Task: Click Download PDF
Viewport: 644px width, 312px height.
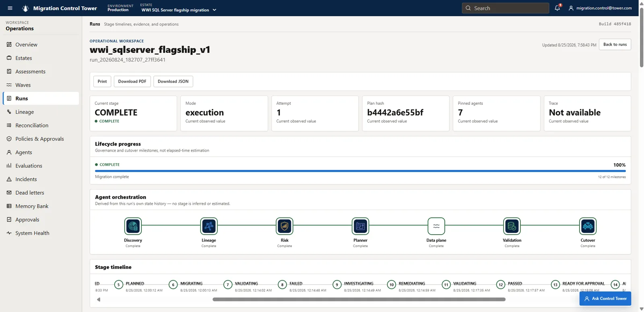Action: coord(132,81)
